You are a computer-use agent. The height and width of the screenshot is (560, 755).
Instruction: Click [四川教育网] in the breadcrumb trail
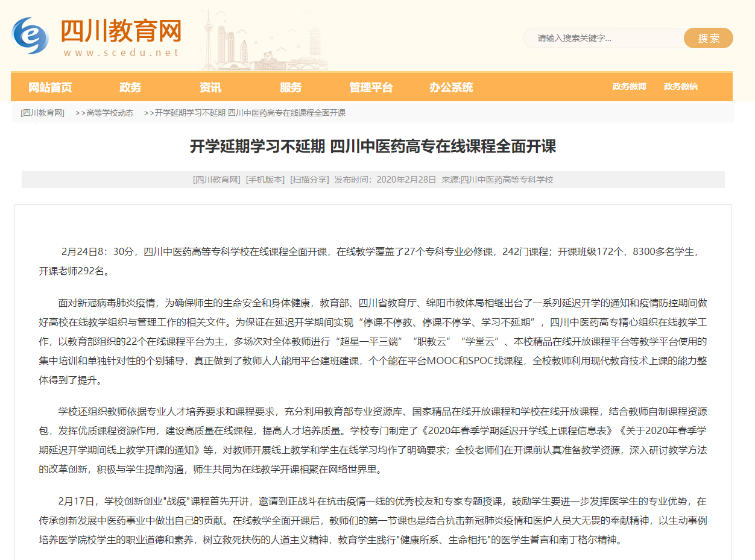click(42, 113)
